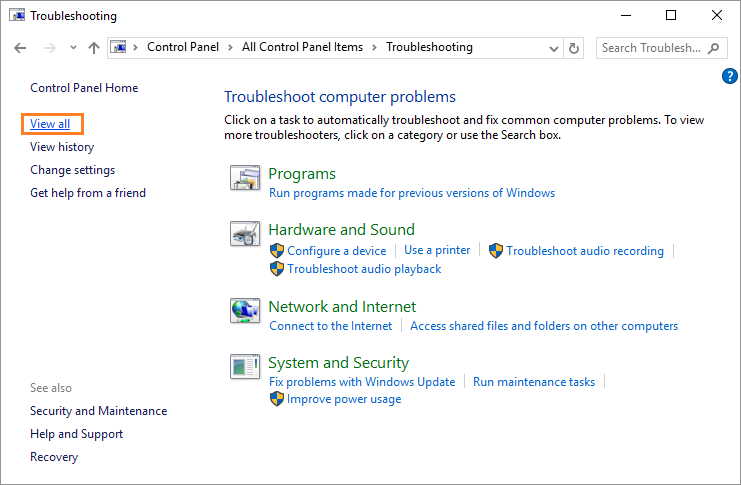Open Control Panel Home

84,88
